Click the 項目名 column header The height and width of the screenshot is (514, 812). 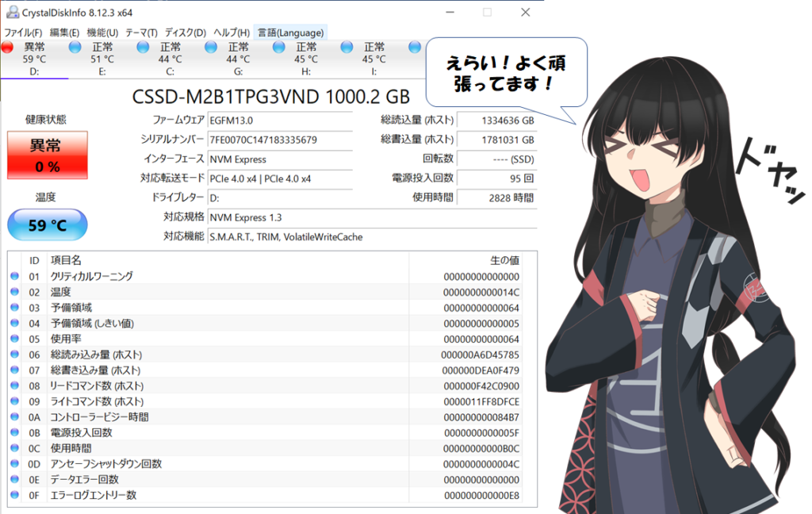click(x=66, y=260)
